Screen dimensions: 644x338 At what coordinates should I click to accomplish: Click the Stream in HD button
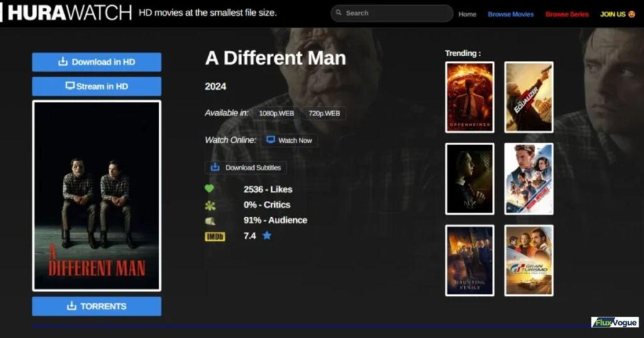[97, 86]
